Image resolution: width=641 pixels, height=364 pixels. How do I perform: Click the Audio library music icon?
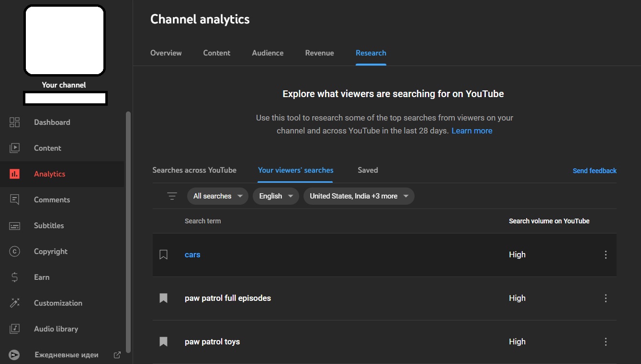15,329
